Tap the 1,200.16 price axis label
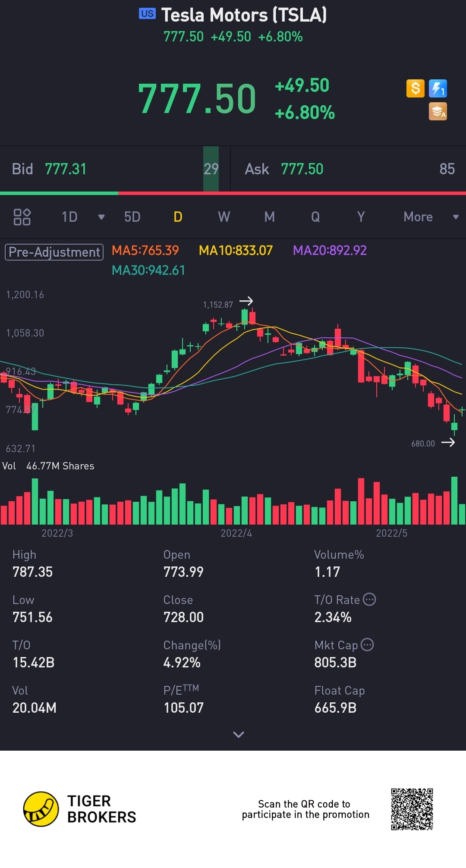This screenshot has width=466, height=868. [x=25, y=295]
